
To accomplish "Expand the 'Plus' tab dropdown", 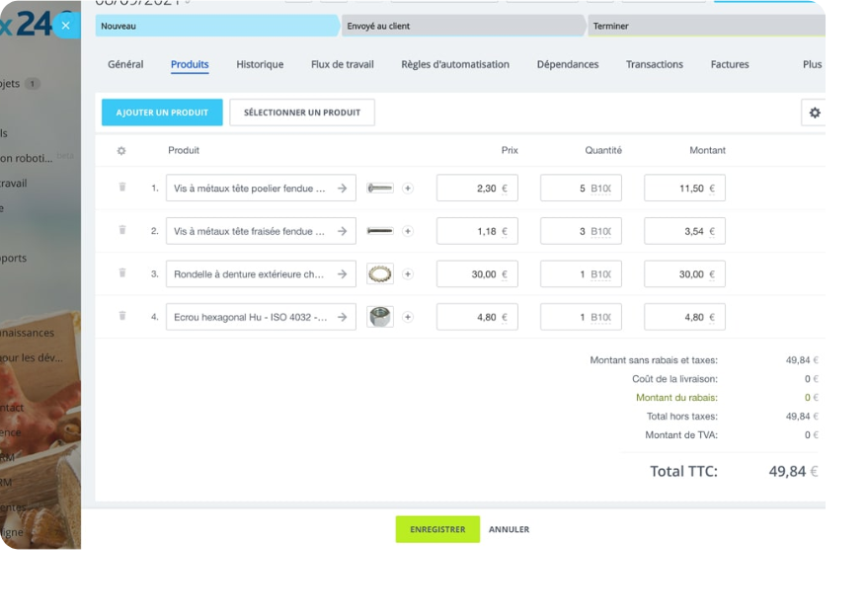I will [811, 64].
